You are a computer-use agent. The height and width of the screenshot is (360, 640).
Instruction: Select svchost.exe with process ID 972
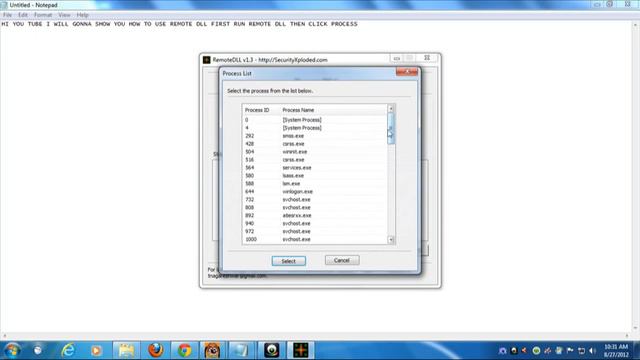[x=315, y=231]
